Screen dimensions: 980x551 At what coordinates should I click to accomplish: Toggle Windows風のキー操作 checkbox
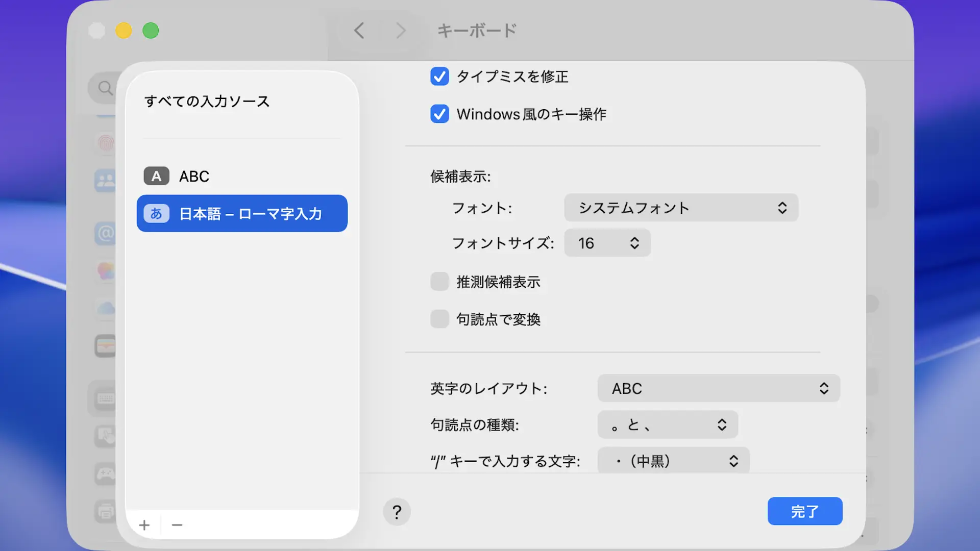click(439, 114)
